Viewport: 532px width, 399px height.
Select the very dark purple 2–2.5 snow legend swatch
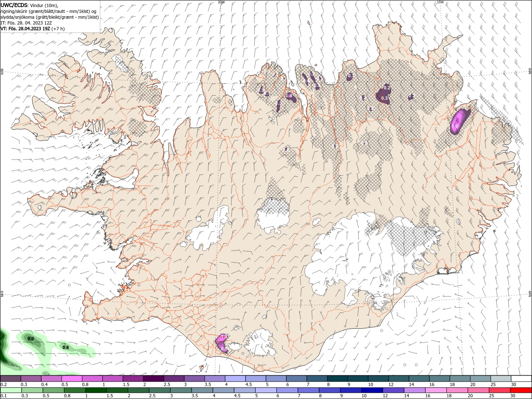[153, 379]
